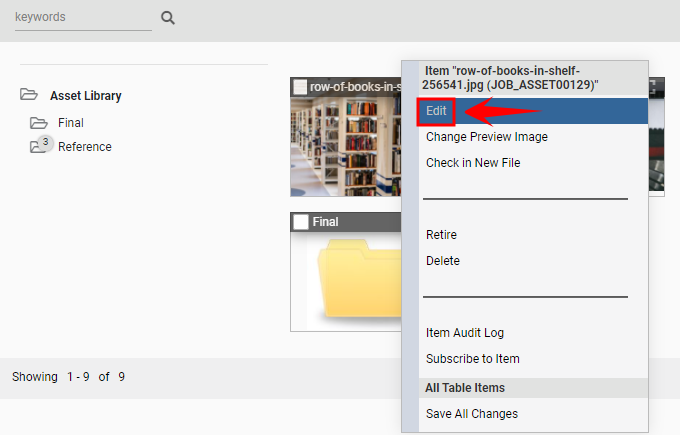
Task: Click the Reference folder badge showing 3
Action: click(x=45, y=142)
